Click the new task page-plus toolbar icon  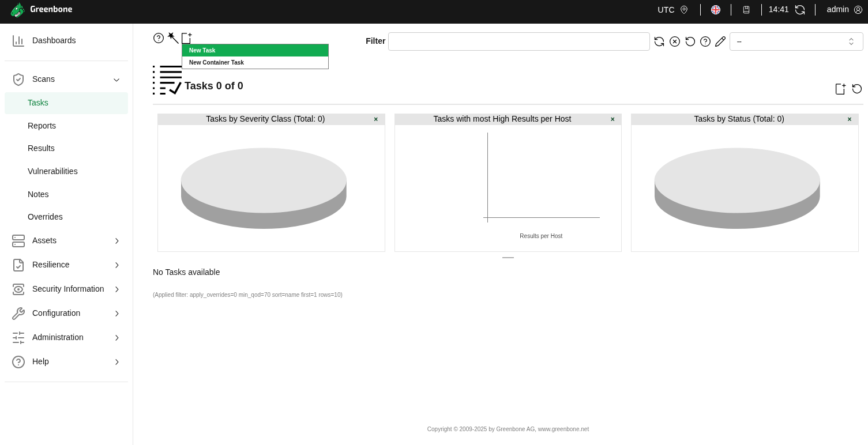tap(186, 38)
